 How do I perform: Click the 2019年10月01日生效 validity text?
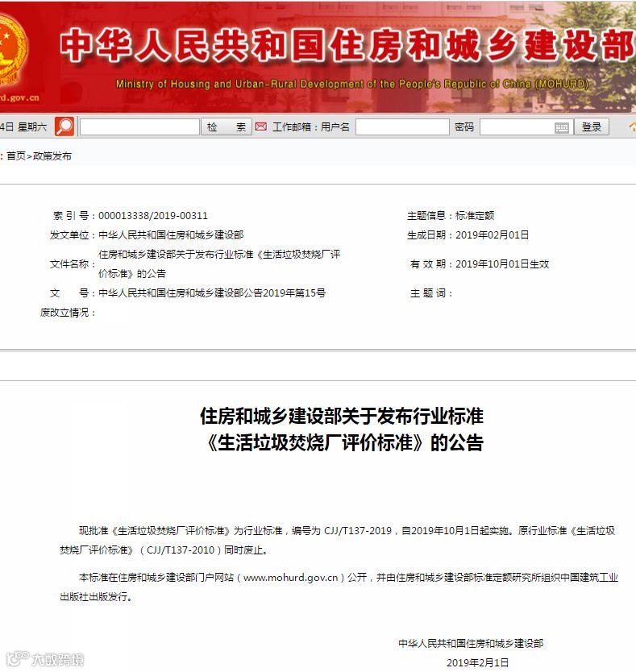click(x=502, y=264)
